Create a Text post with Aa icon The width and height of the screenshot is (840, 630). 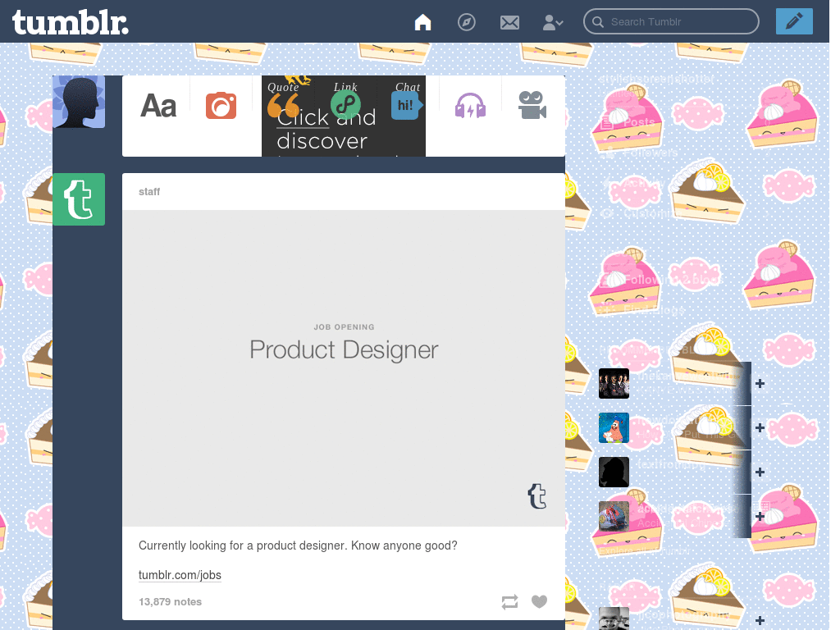(x=158, y=106)
